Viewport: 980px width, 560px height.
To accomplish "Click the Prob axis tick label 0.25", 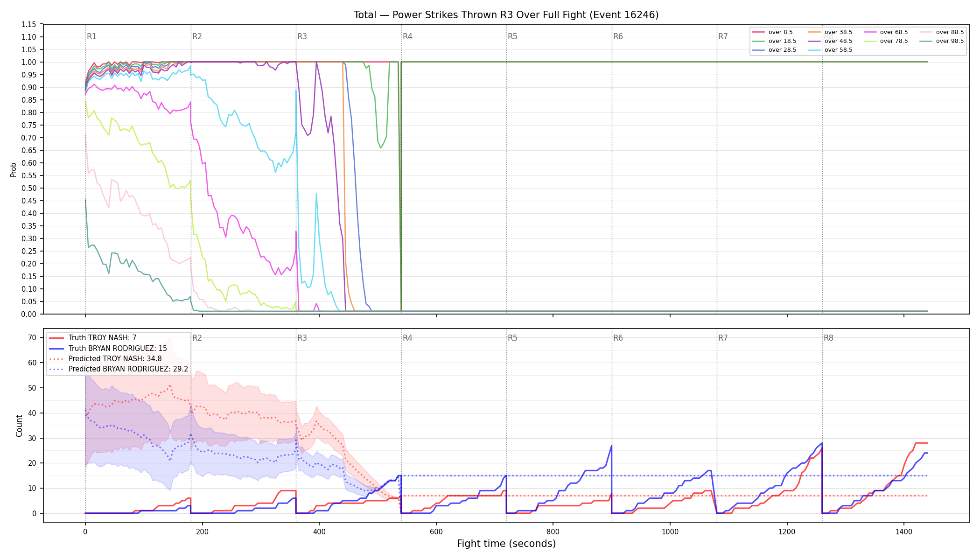I will coord(29,251).
